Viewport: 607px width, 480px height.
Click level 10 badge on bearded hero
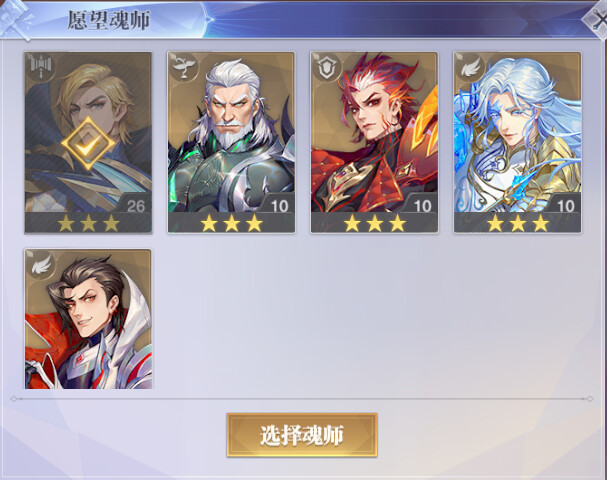[x=279, y=205]
